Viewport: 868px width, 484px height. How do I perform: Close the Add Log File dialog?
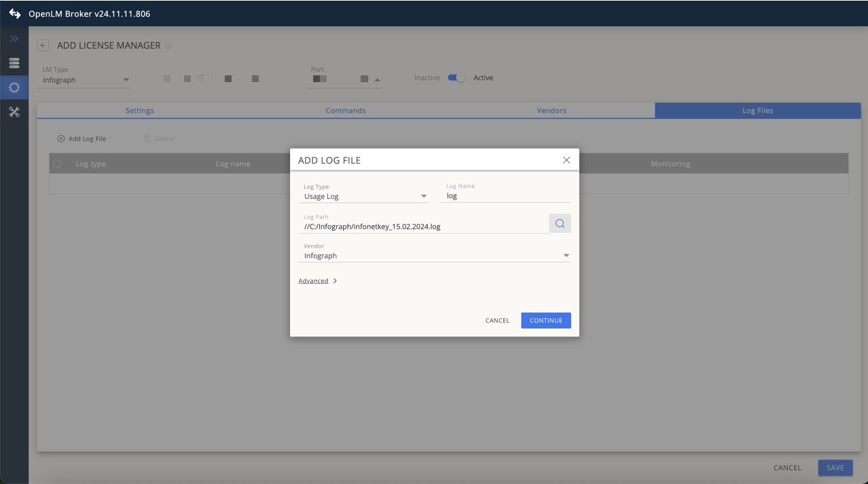coord(566,160)
